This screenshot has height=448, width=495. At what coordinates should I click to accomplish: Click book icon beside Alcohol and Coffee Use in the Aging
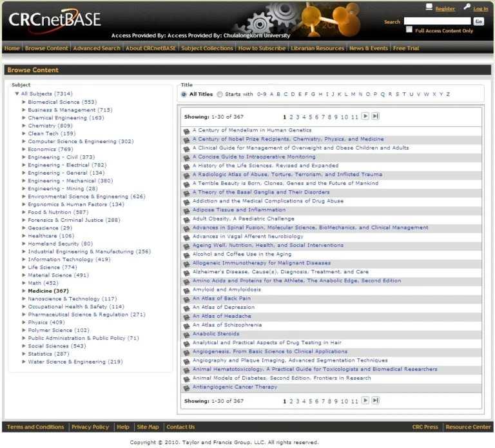(186, 255)
